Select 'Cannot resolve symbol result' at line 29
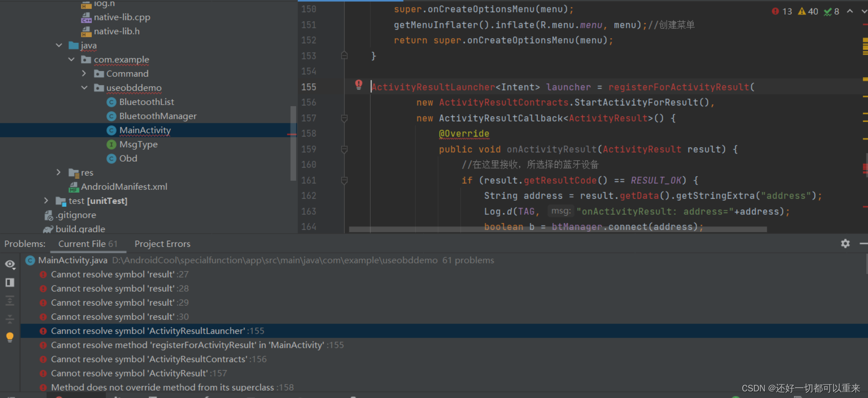The height and width of the screenshot is (398, 868). tap(444, 303)
